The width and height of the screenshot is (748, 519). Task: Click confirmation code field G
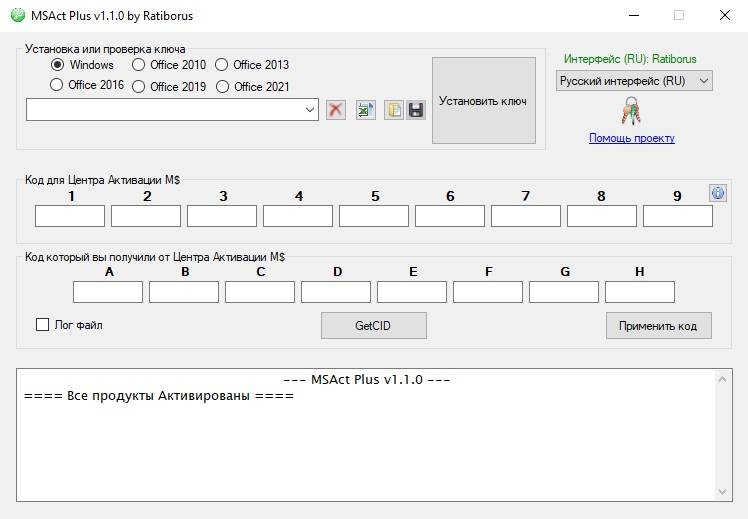click(564, 292)
